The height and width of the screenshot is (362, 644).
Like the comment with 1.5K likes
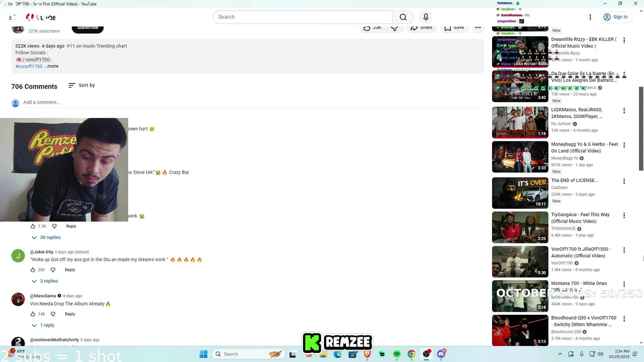pos(33,226)
